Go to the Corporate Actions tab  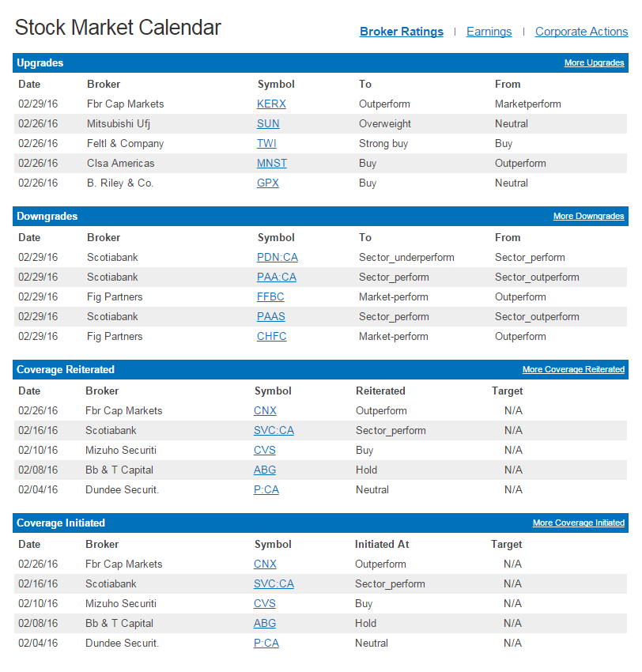pos(581,32)
